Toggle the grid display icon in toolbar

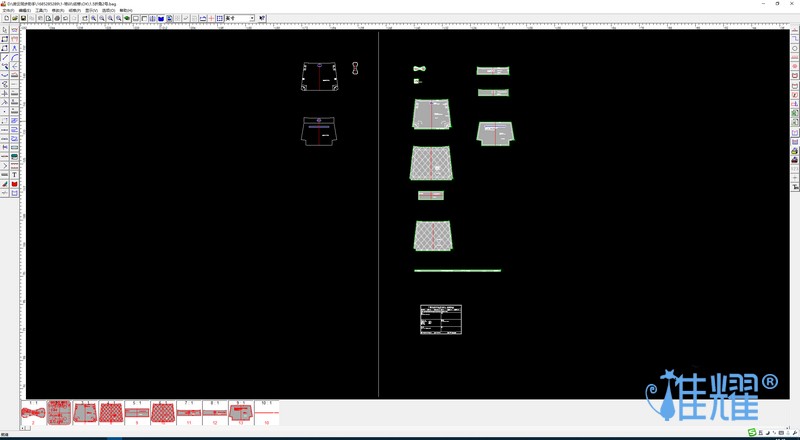tap(220, 18)
